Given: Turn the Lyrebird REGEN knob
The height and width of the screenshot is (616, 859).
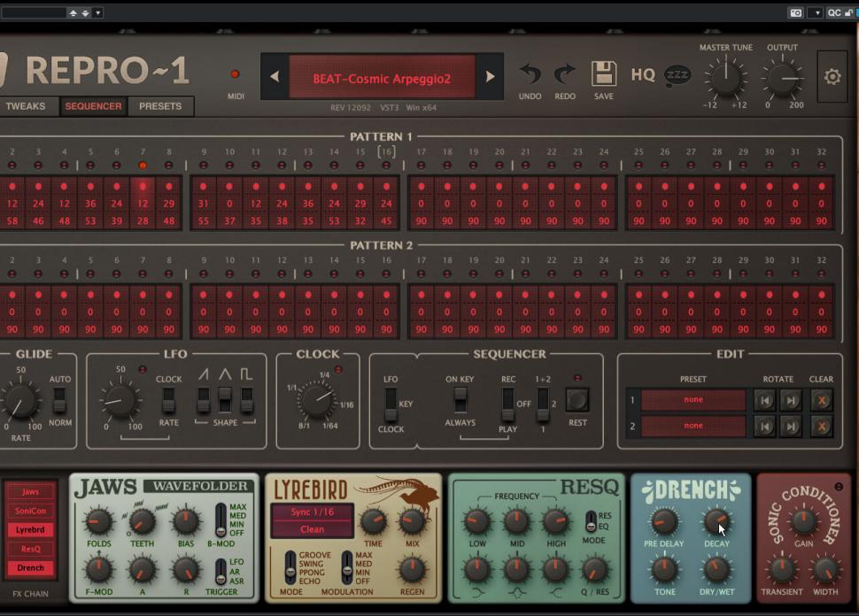Looking at the screenshot, I should tap(412, 569).
